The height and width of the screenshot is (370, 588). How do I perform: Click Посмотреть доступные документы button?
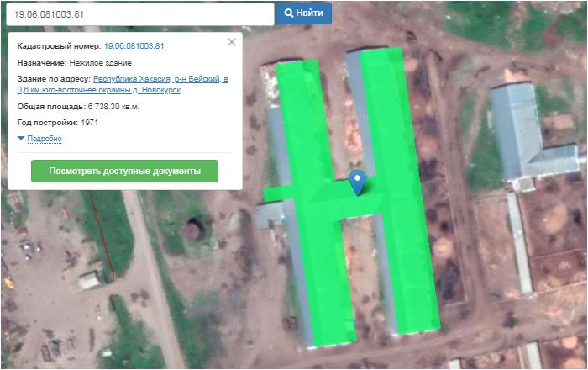tap(124, 171)
